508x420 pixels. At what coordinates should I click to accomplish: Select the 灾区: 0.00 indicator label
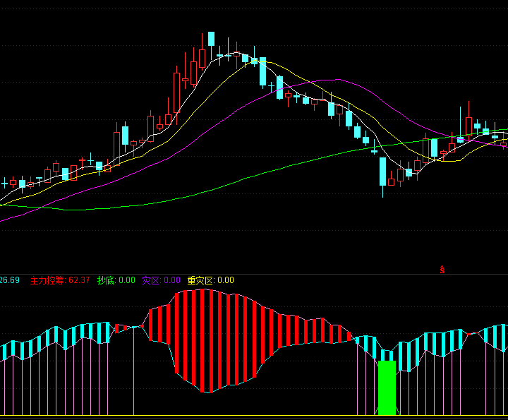[x=162, y=280]
